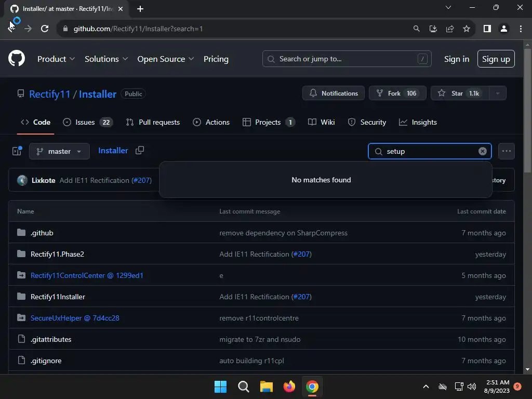Click the share page icon in address bar
Image resolution: width=532 pixels, height=399 pixels.
pos(450,29)
